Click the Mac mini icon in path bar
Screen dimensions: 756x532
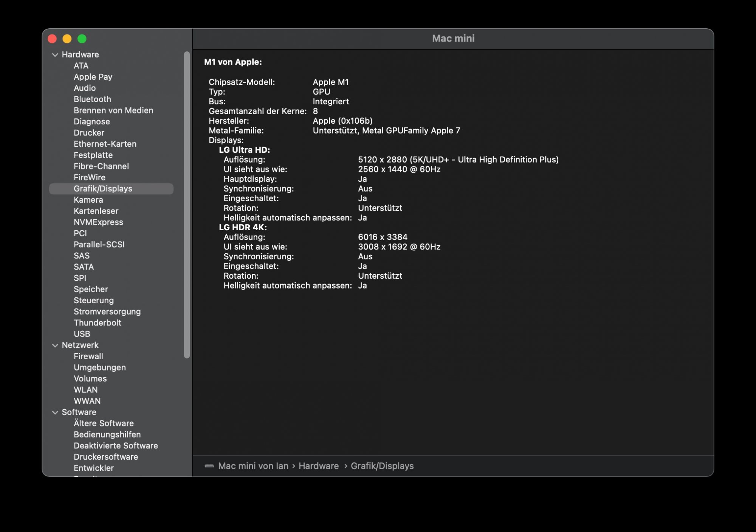click(209, 466)
